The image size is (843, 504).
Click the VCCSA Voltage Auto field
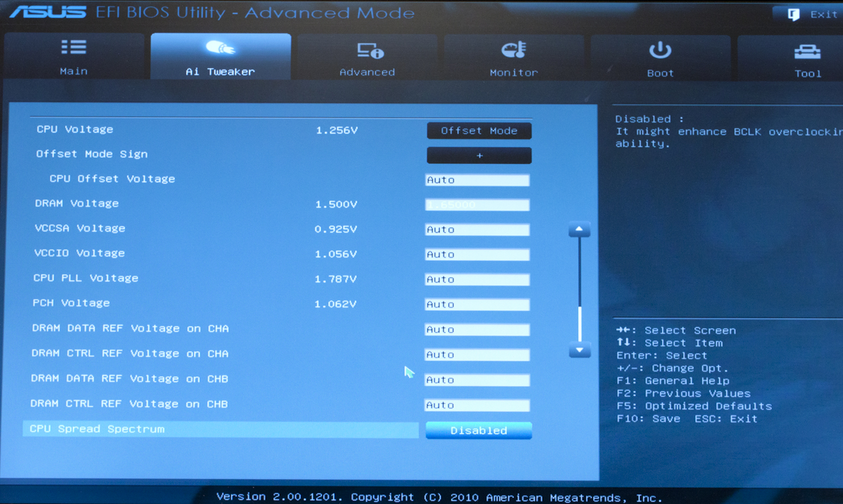point(477,230)
